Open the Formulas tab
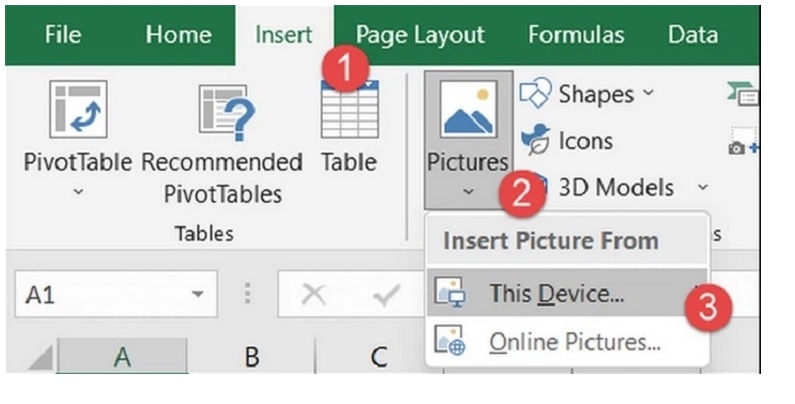795x404 pixels. [x=576, y=35]
